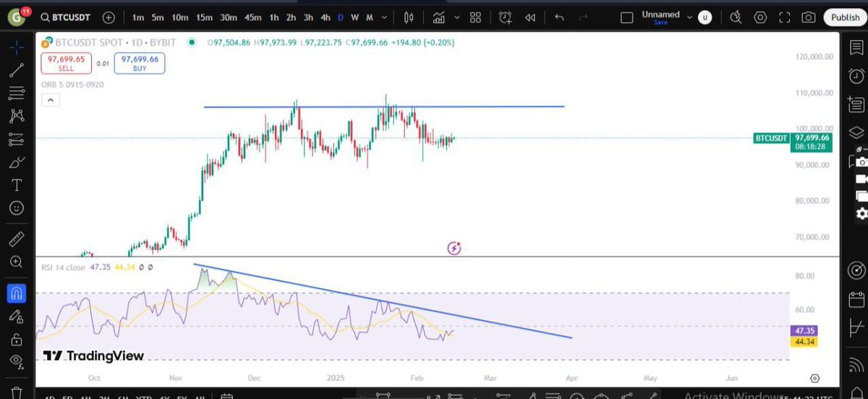The height and width of the screenshot is (399, 868).
Task: Toggle stay in drawing mode pencil-lock
Action: click(17, 316)
